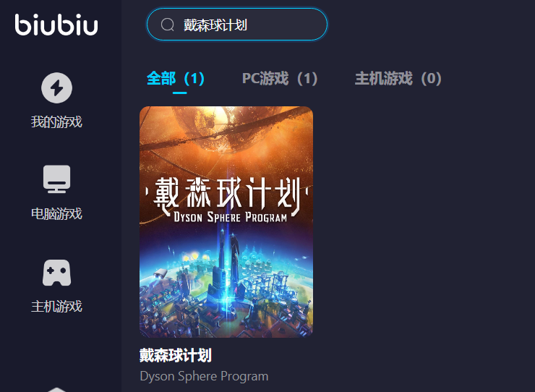Screen dimensions: 535x392
Task: Click the monitor icon for computer games
Action: tap(56, 179)
